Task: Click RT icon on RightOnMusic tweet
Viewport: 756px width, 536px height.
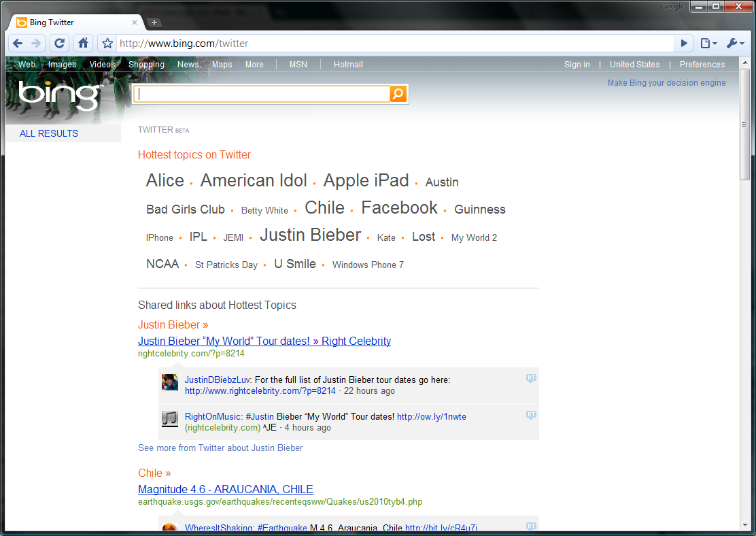Action: pos(531,415)
